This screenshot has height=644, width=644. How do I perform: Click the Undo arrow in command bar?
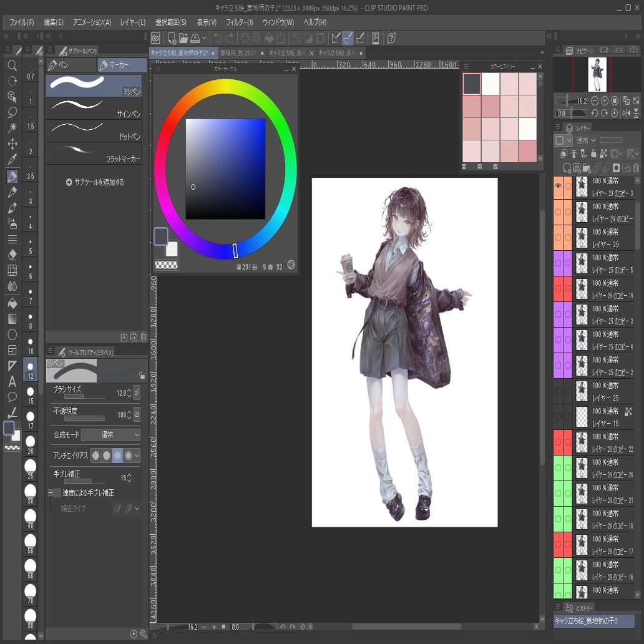218,38
